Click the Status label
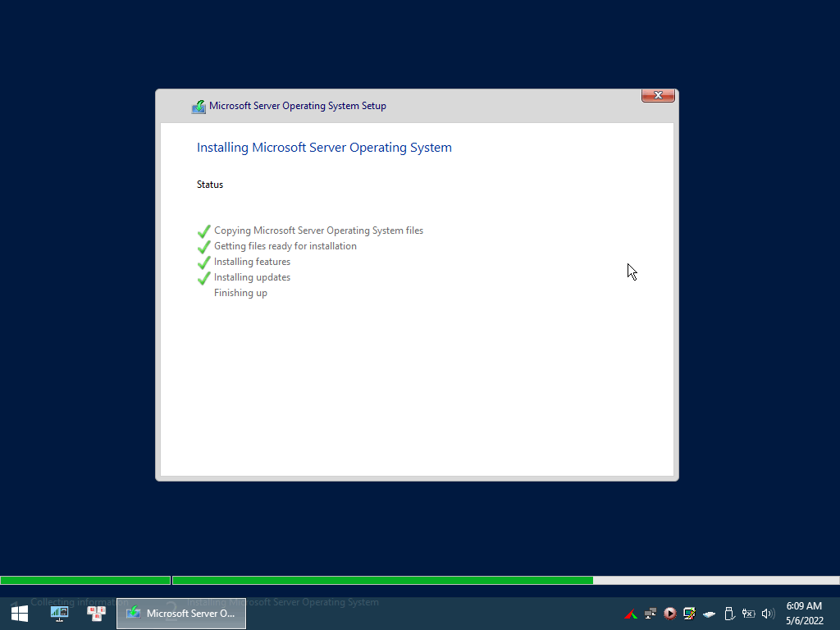 click(210, 185)
